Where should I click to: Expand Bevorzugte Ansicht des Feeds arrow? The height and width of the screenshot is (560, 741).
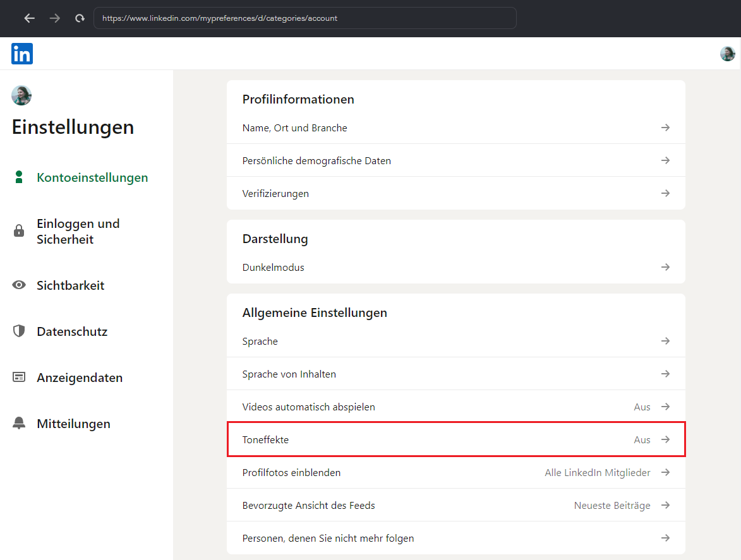click(x=665, y=506)
